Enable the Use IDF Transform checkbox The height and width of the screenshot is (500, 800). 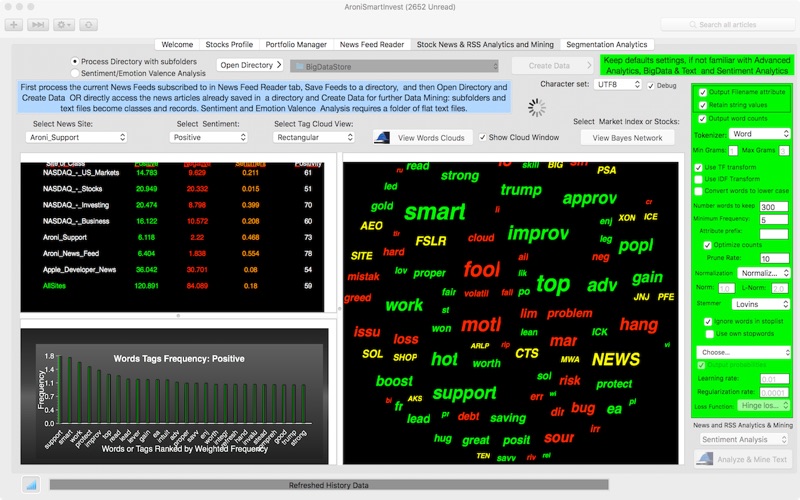click(x=699, y=178)
